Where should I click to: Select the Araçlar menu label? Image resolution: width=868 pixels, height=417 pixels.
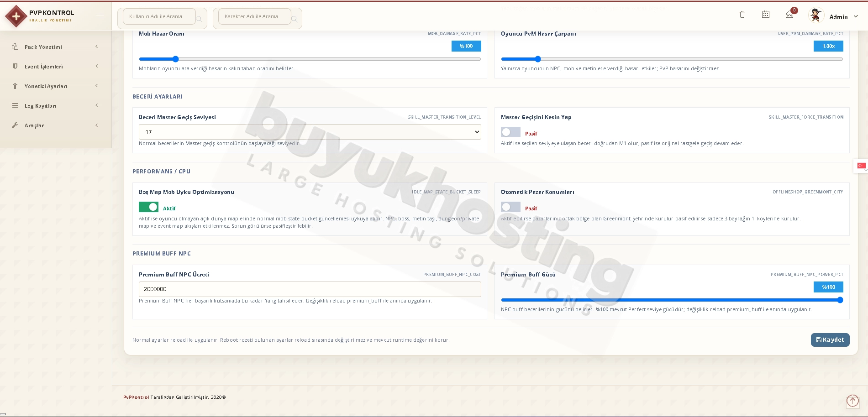[34, 125]
